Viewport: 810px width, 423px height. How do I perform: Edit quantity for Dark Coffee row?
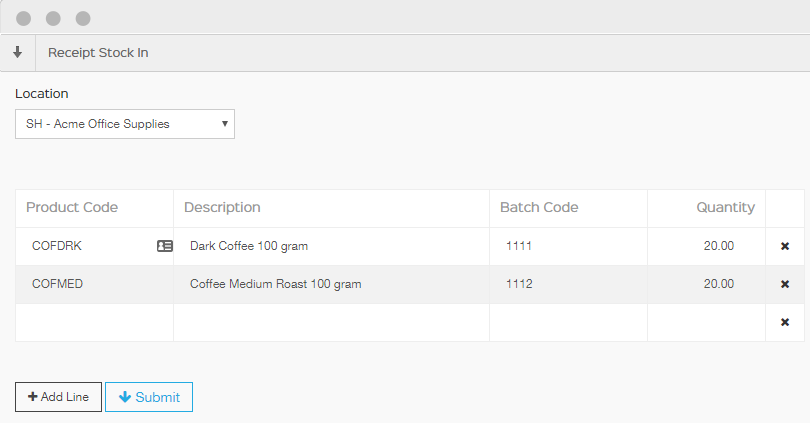pos(706,246)
